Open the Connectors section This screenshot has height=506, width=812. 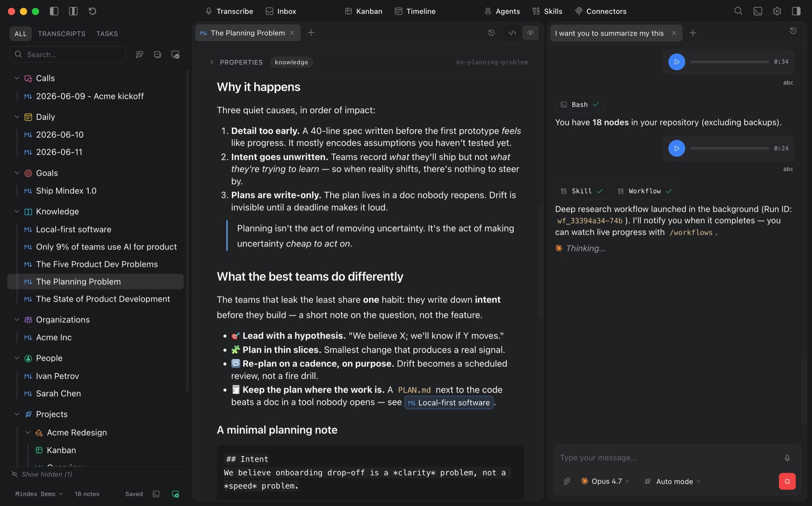(601, 11)
